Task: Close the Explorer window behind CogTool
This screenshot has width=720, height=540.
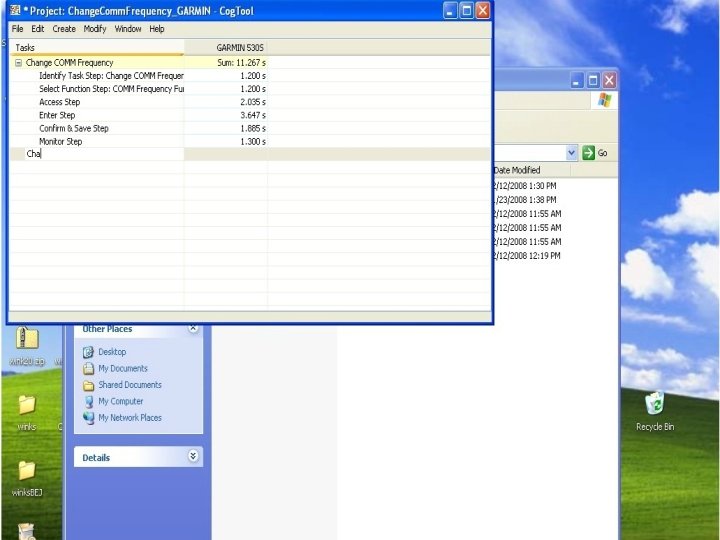Action: coord(609,81)
